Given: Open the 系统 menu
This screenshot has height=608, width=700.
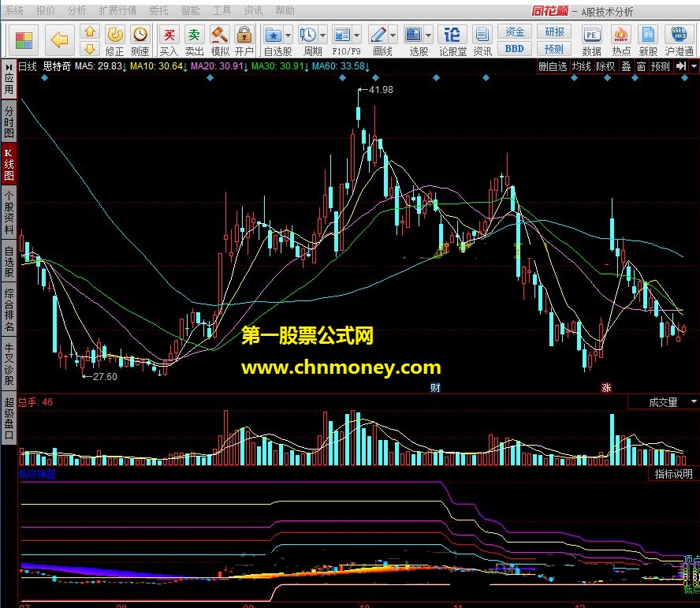Looking at the screenshot, I should [x=14, y=10].
